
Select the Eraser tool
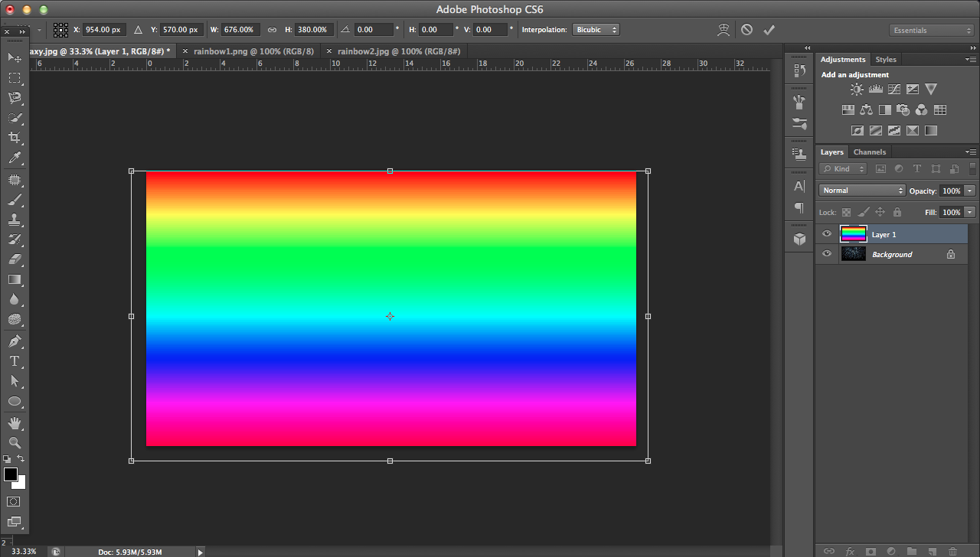click(15, 259)
